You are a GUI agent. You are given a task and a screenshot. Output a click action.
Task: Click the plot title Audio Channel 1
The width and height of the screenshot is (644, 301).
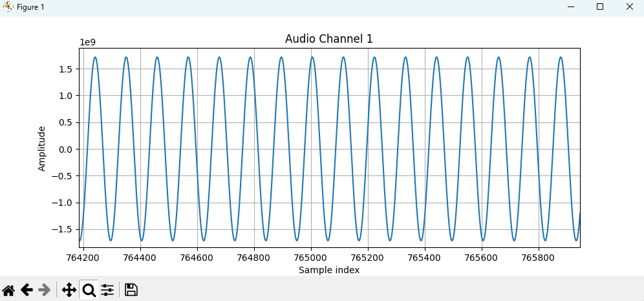pyautogui.click(x=328, y=39)
